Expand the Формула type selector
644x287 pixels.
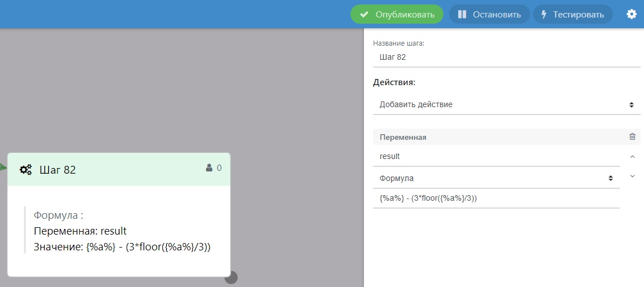(496, 178)
